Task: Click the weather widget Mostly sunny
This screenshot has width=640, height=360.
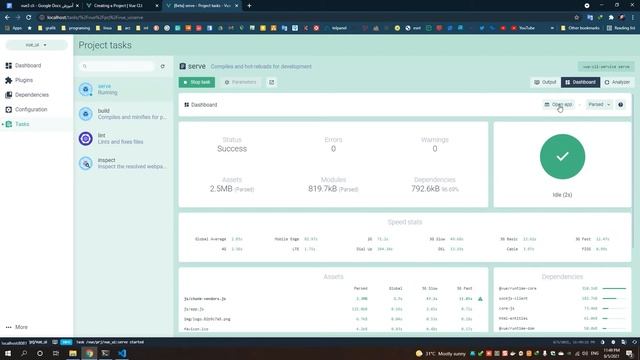Action: [x=440, y=353]
